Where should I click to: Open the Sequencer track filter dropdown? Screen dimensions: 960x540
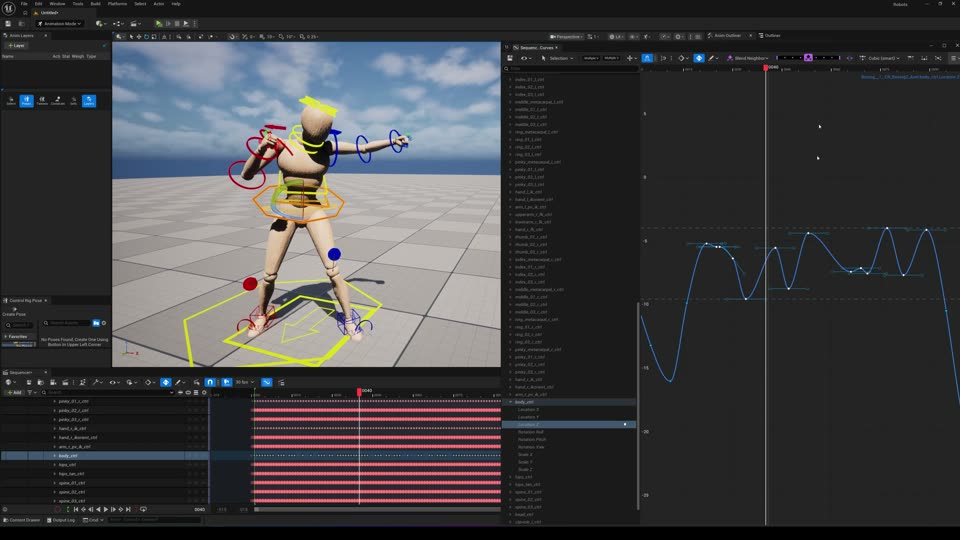[31, 392]
